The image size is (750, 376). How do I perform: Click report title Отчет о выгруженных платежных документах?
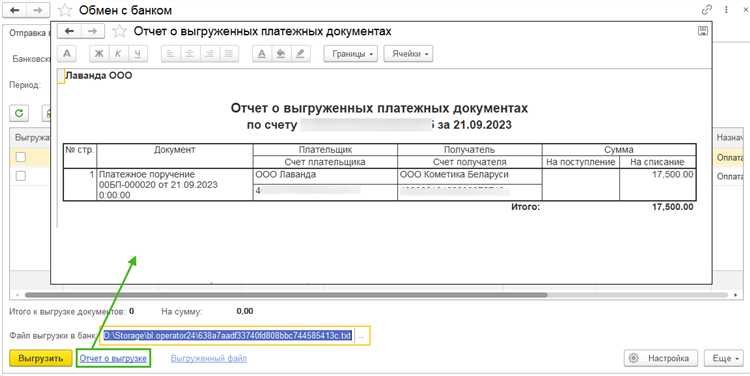coord(379,108)
